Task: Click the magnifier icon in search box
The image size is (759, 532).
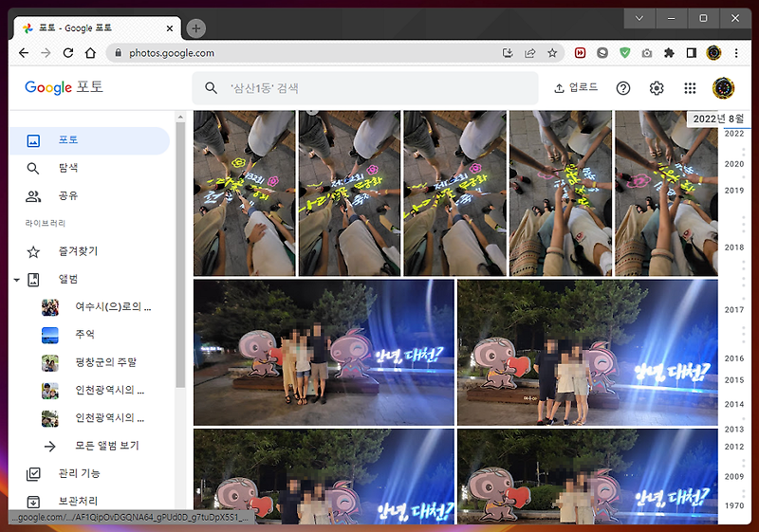Action: pos(211,88)
